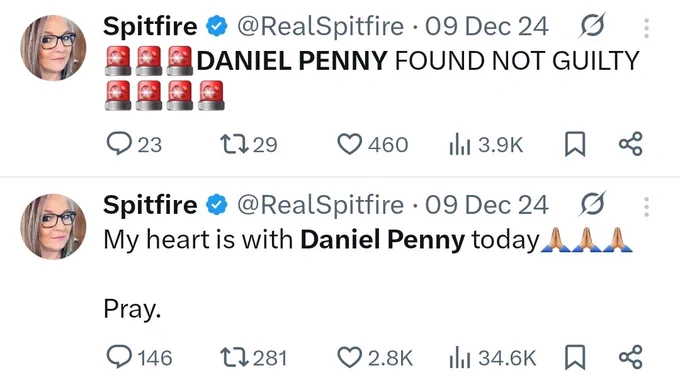The image size is (680, 390).
Task: Open @RealSpitfire handle on second tweet
Action: pyautogui.click(x=320, y=205)
